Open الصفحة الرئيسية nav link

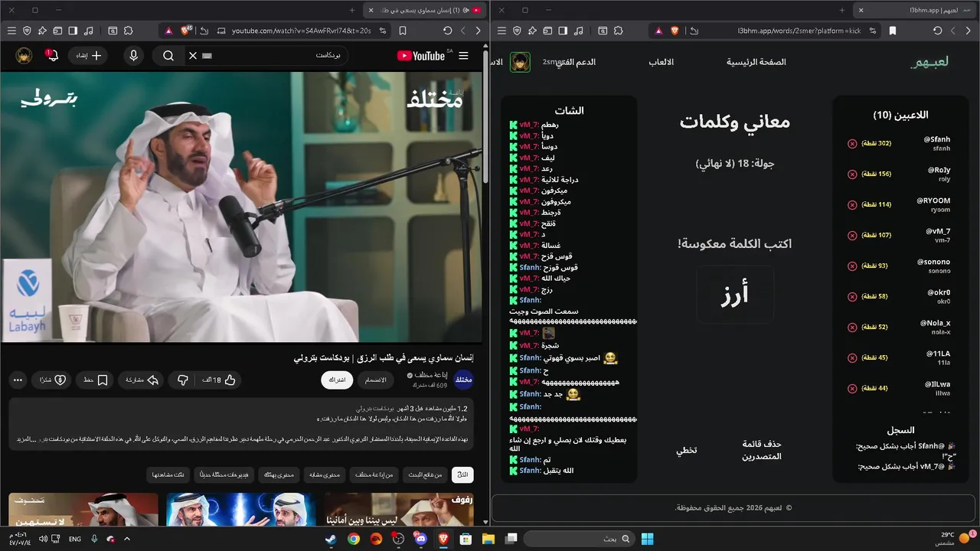tap(756, 62)
